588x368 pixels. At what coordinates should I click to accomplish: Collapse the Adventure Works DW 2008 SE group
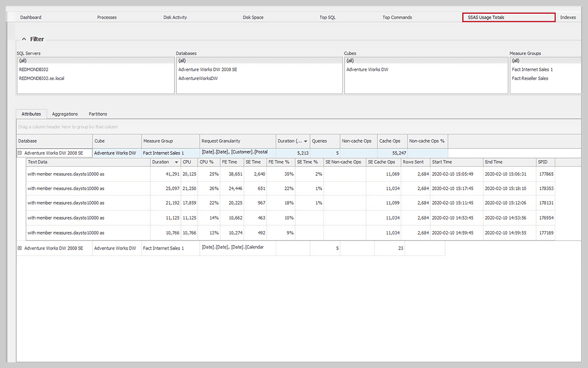coord(21,153)
